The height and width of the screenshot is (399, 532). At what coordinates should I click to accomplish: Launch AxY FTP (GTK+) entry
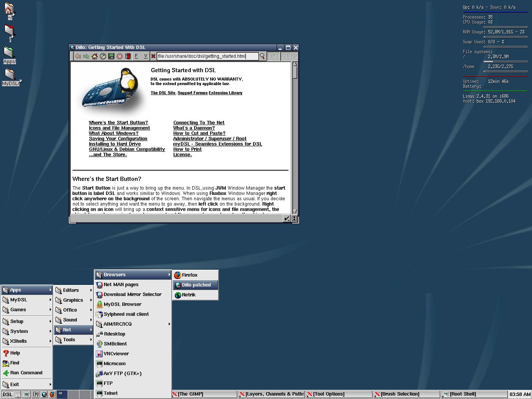coord(133,374)
